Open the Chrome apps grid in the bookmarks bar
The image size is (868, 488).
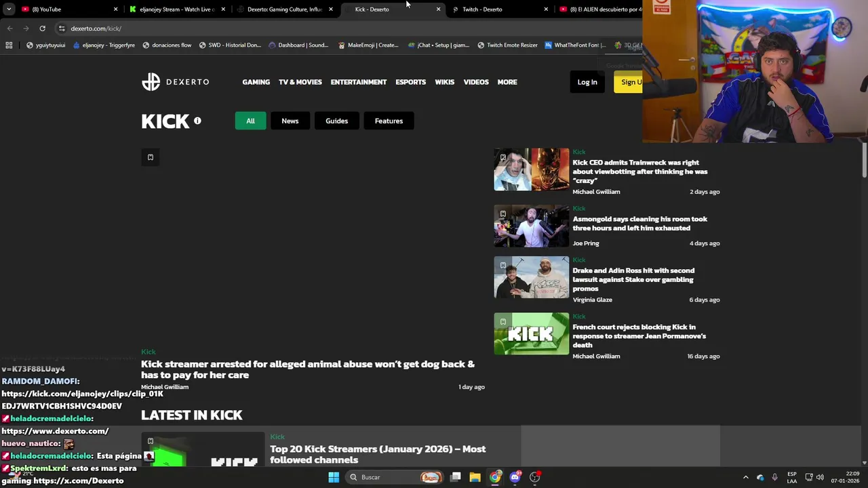[x=9, y=45]
